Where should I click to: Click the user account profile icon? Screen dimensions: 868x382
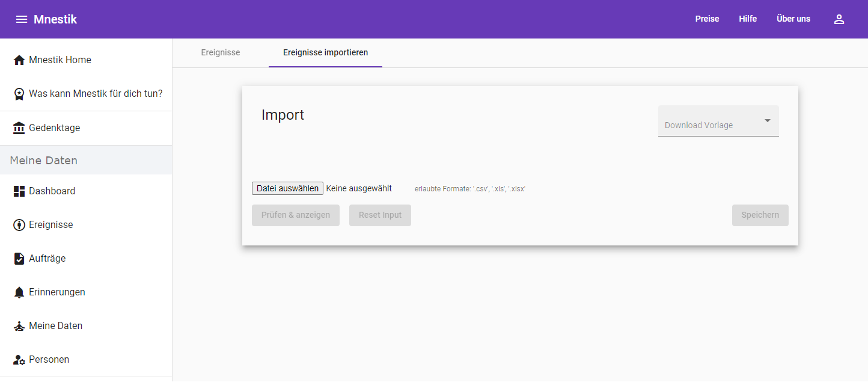(839, 19)
